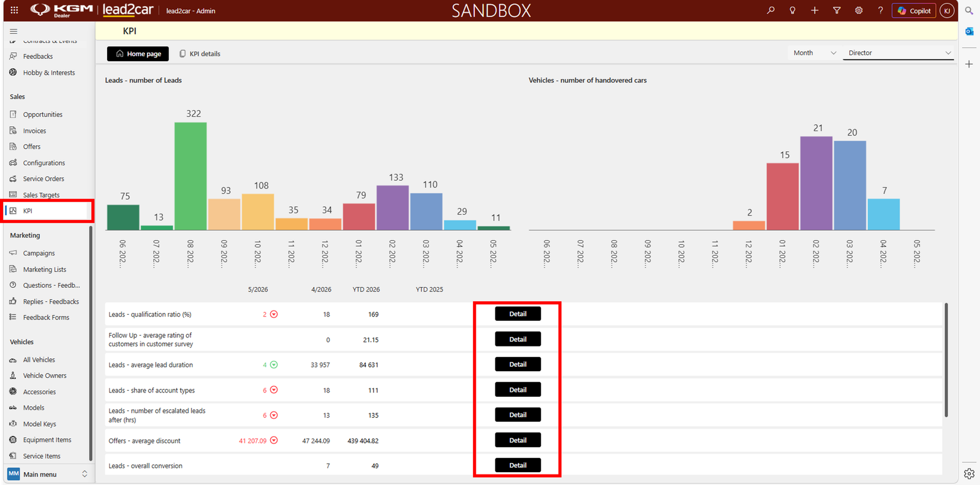Click Detail for Offers - average discount
The width and height of the screenshot is (980, 485).
pyautogui.click(x=518, y=440)
